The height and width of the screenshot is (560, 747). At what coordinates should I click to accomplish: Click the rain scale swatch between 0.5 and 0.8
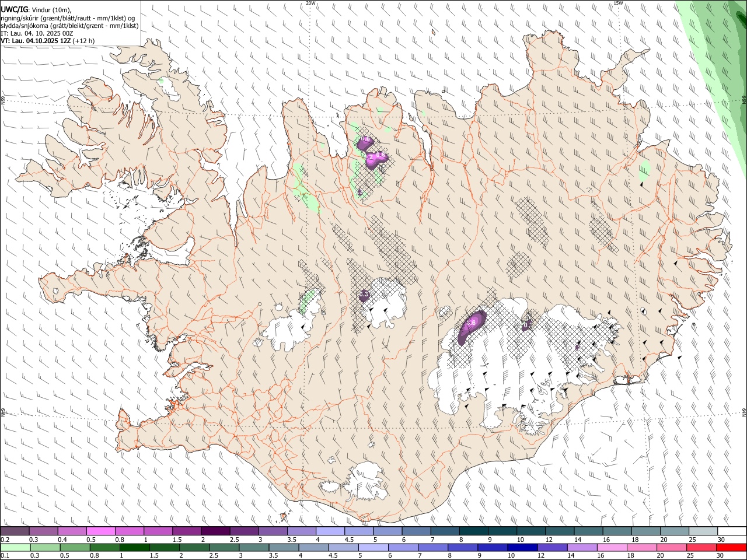pyautogui.click(x=75, y=548)
